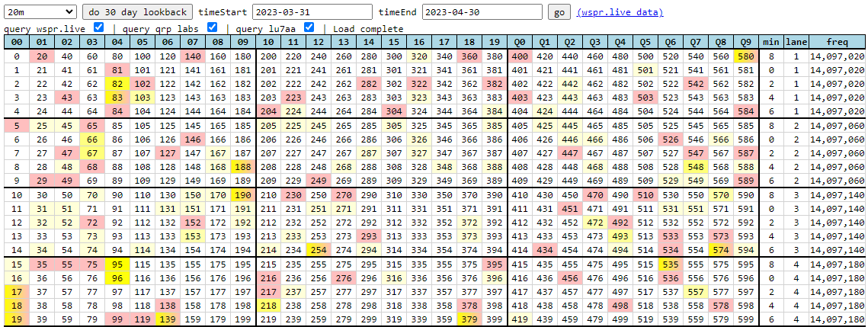
Task: Select the Q0 column header
Action: [520, 42]
